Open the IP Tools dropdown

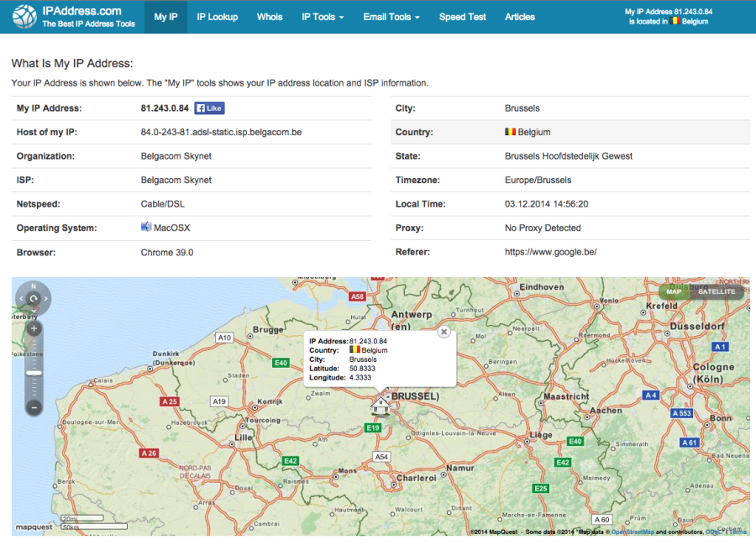tap(322, 16)
